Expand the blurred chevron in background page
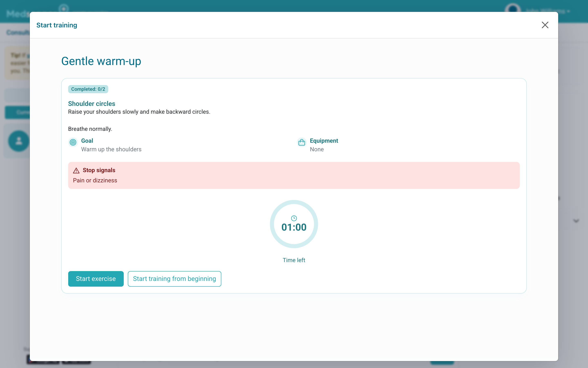Viewport: 588px width, 368px height. coord(576,221)
